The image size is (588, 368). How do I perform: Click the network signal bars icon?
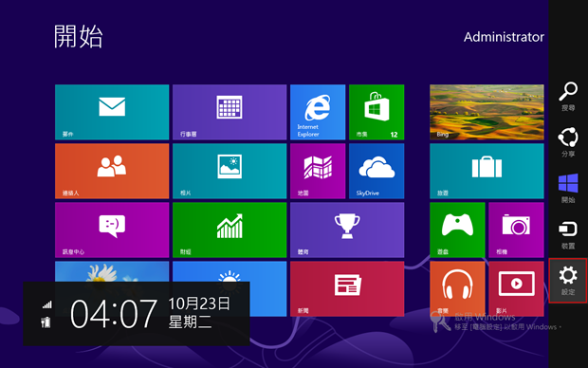pos(46,304)
